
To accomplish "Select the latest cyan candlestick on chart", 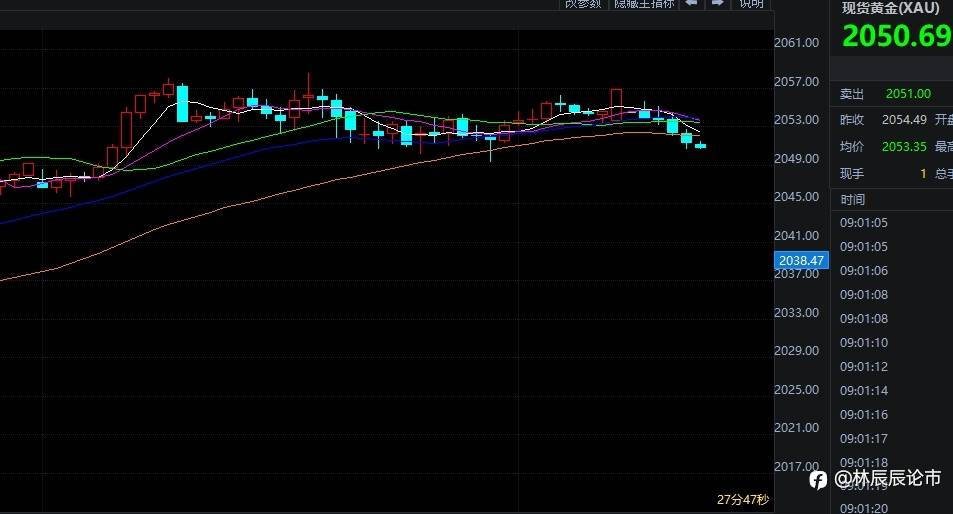I will point(701,145).
